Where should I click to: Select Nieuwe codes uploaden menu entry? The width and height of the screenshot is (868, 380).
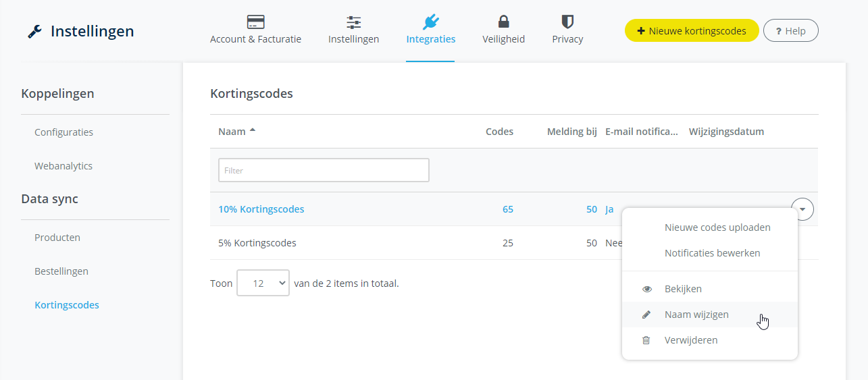[717, 227]
